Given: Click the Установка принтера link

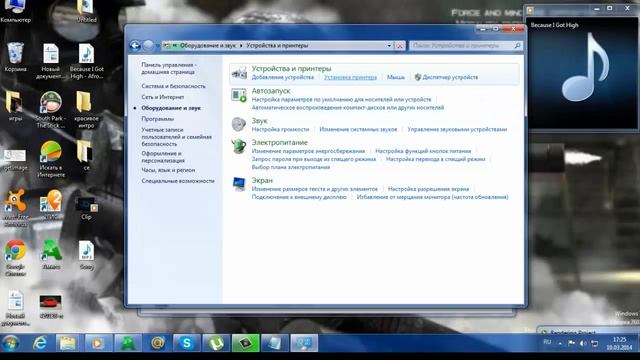Looking at the screenshot, I should [x=350, y=77].
